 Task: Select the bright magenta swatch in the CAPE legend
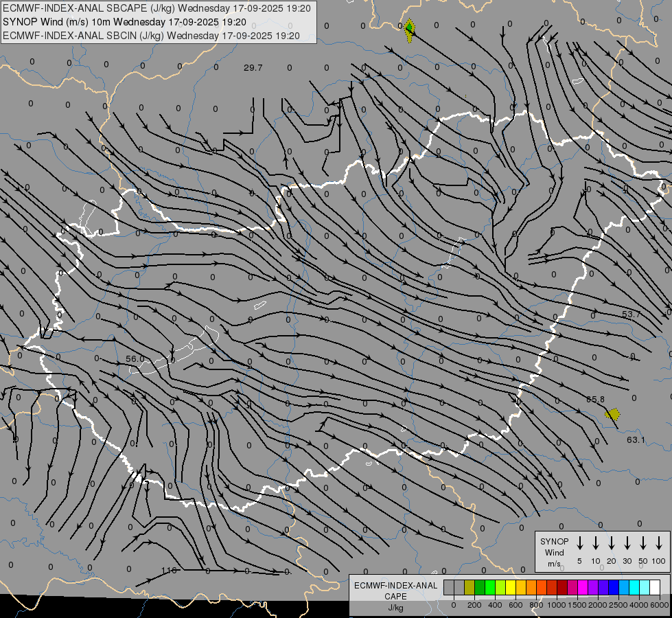tap(583, 587)
